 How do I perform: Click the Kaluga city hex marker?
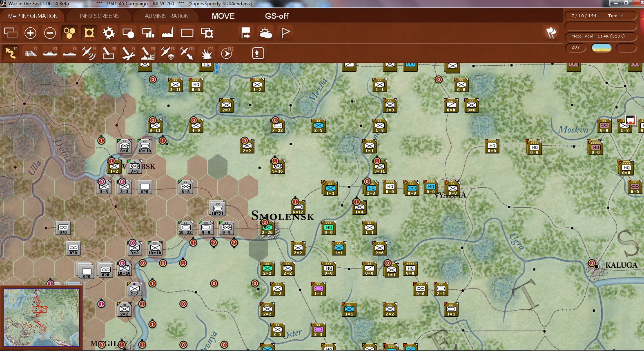point(596,266)
